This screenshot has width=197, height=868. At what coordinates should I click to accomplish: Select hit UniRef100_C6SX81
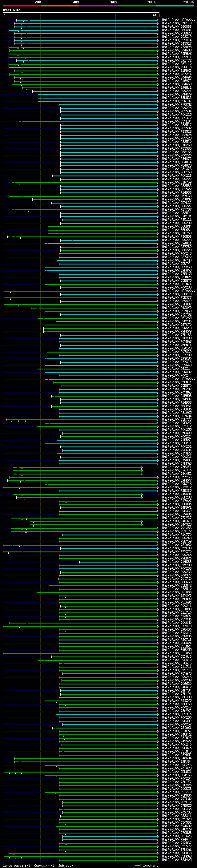coord(177,30)
